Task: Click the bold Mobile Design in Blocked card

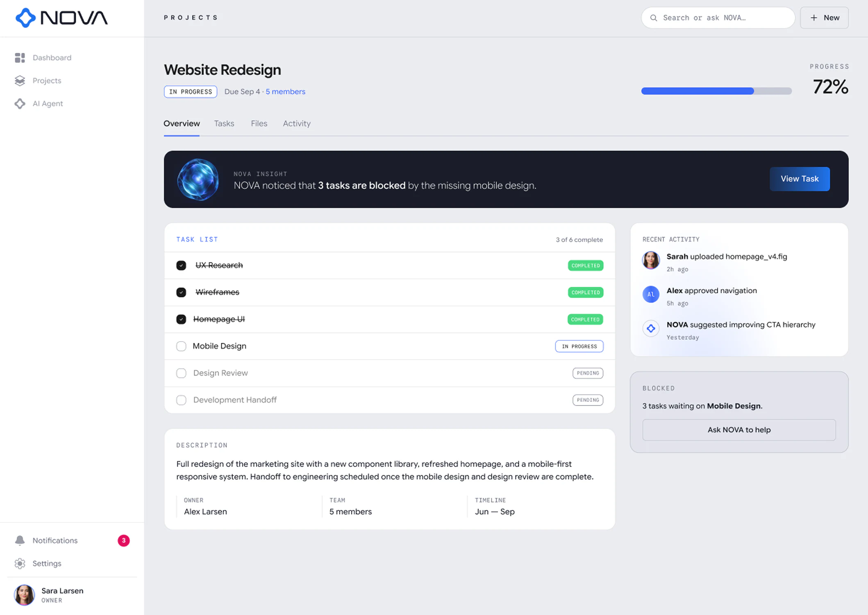Action: 734,406
